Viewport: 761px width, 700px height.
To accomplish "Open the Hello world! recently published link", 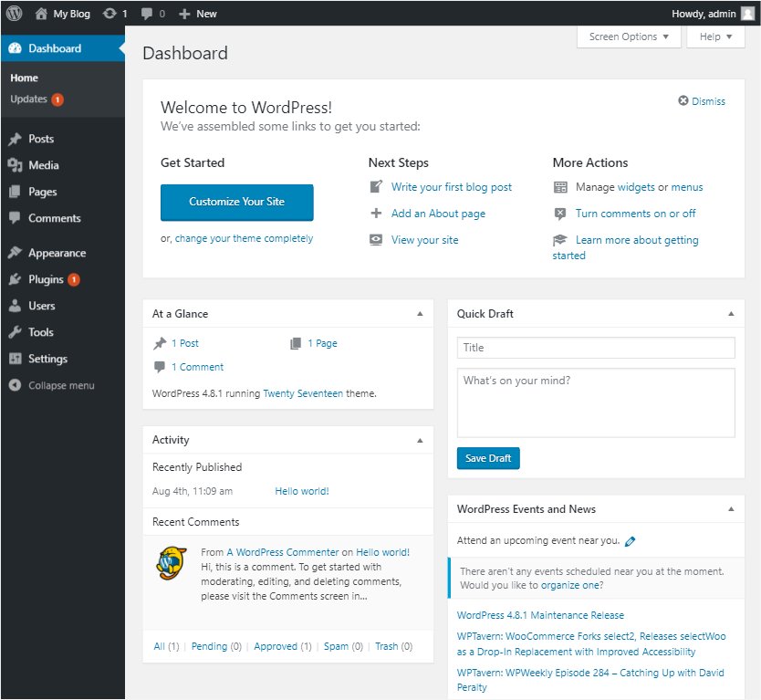I will pos(302,491).
